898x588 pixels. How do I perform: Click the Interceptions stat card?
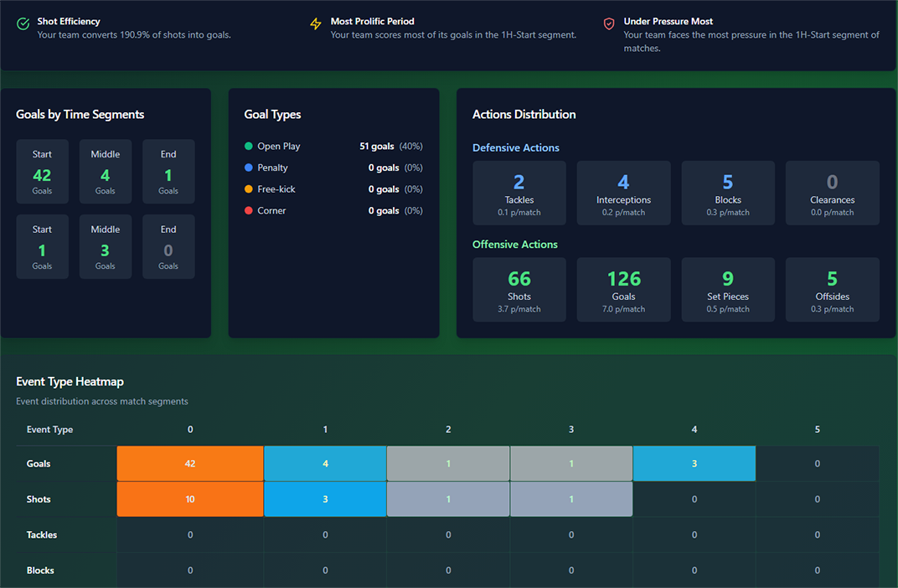(623, 193)
